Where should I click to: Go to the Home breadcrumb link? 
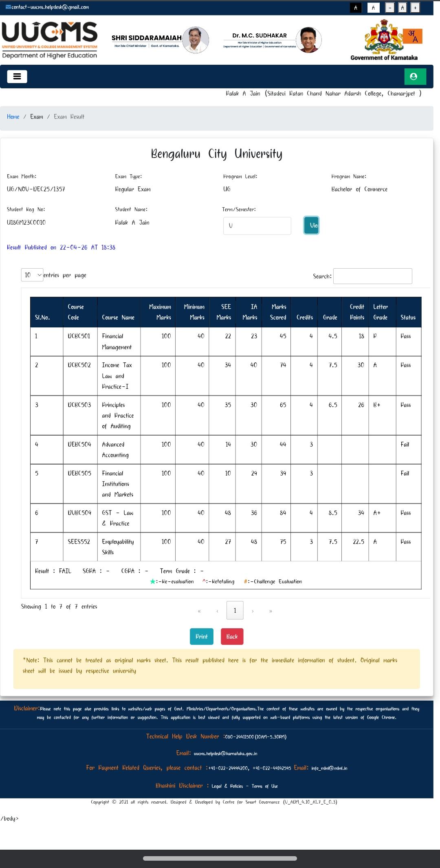13,117
